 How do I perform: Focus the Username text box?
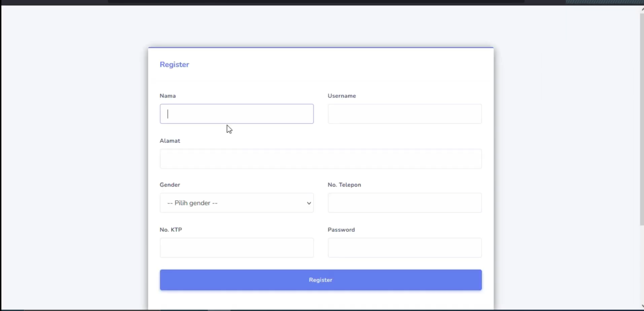click(x=405, y=114)
